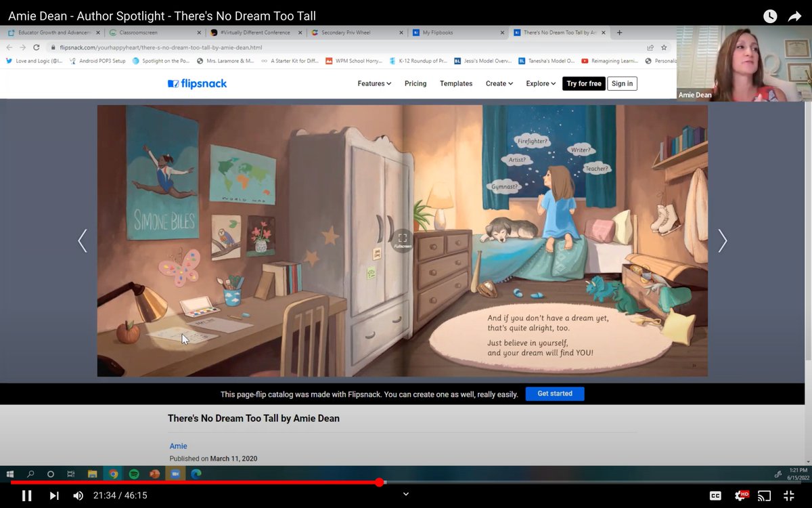This screenshot has width=812, height=508.
Task: Bookmark the page via the address bar star
Action: [664, 47]
